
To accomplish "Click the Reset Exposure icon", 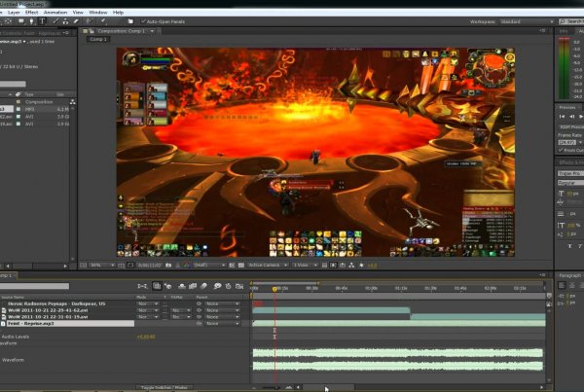I will pos(361,265).
